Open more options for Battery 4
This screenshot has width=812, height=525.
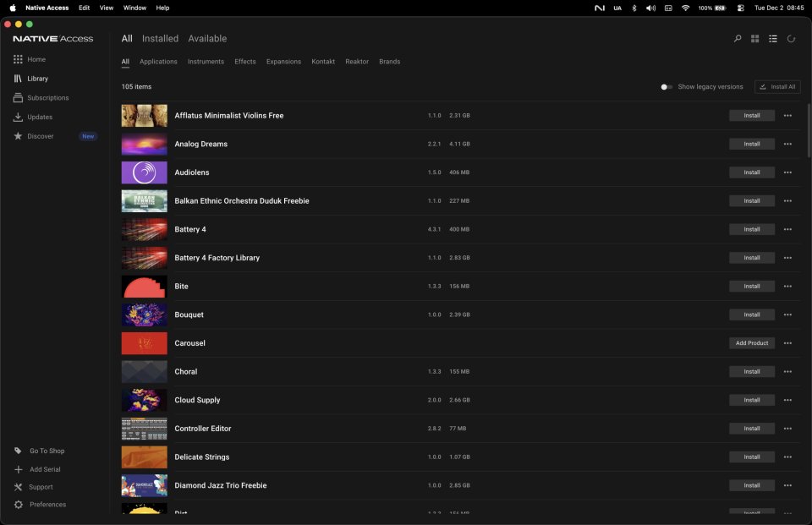(x=787, y=229)
